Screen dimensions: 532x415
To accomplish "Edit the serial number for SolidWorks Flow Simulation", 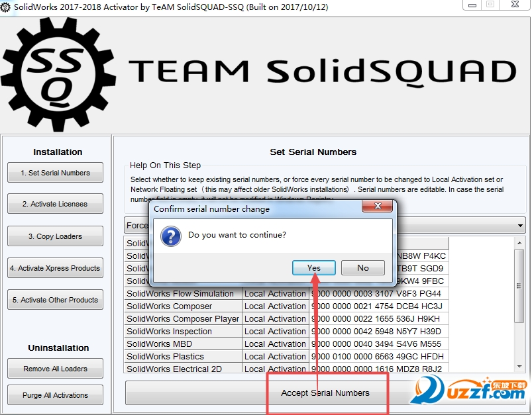I will point(379,294).
